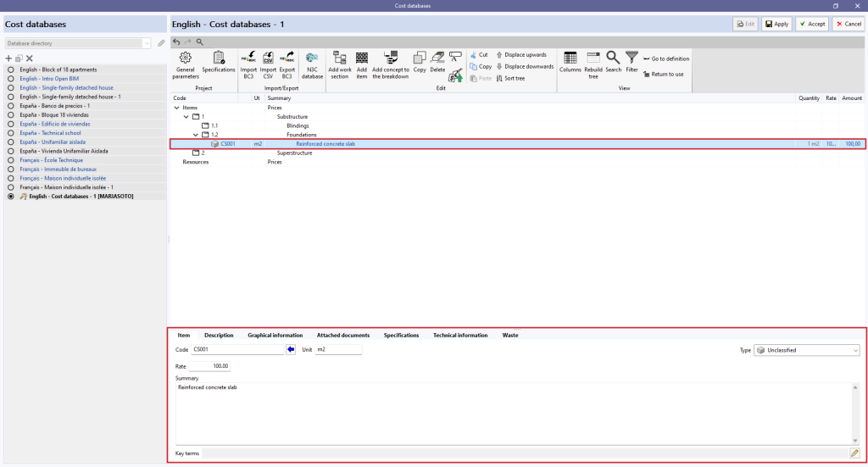
Task: Select the 1.1 Blindings row
Action: point(518,125)
